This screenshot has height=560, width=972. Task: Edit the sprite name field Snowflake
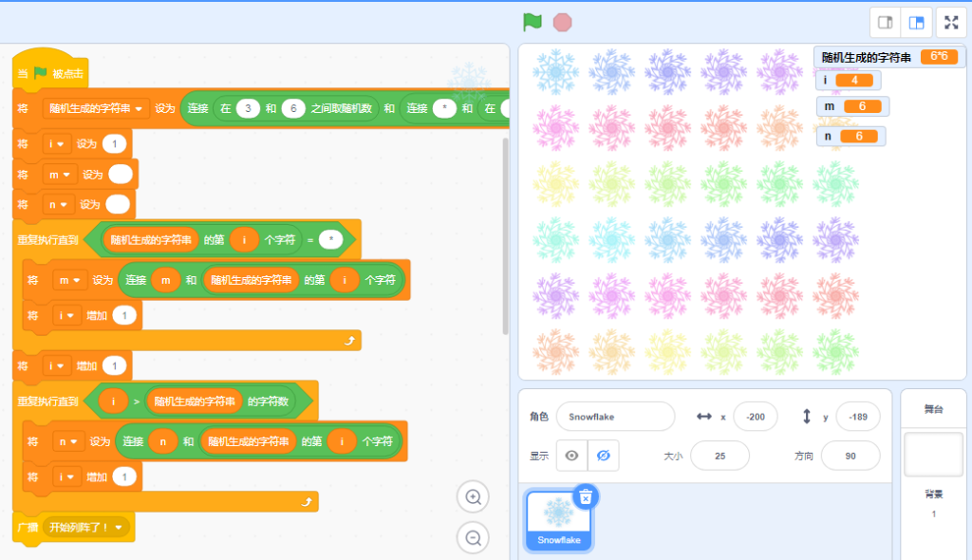(615, 417)
